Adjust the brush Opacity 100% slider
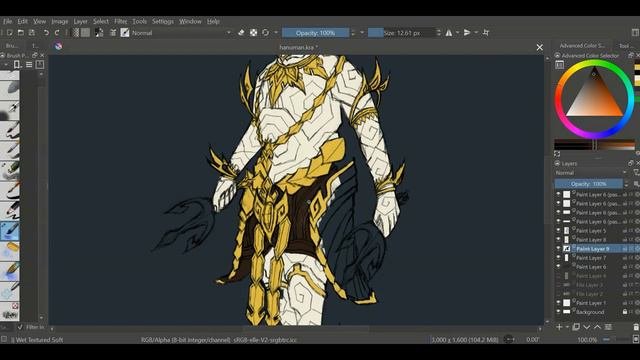The width and height of the screenshot is (640, 360). [x=316, y=33]
